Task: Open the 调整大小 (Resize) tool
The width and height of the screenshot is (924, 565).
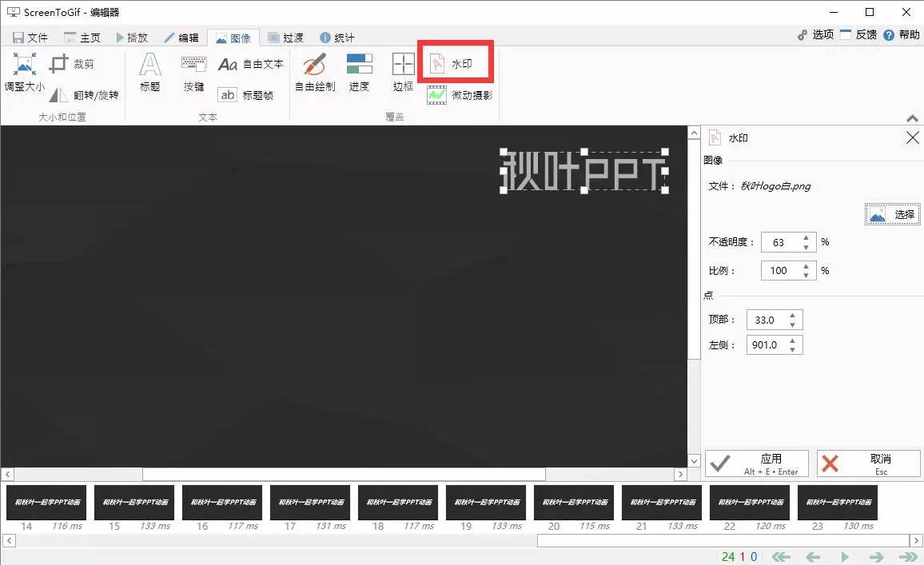Action: point(24,74)
